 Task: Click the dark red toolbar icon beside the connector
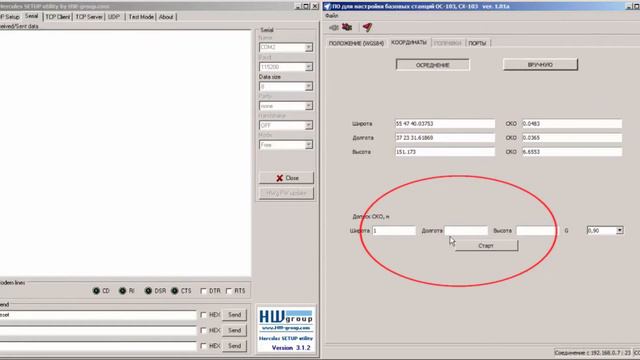click(x=347, y=27)
